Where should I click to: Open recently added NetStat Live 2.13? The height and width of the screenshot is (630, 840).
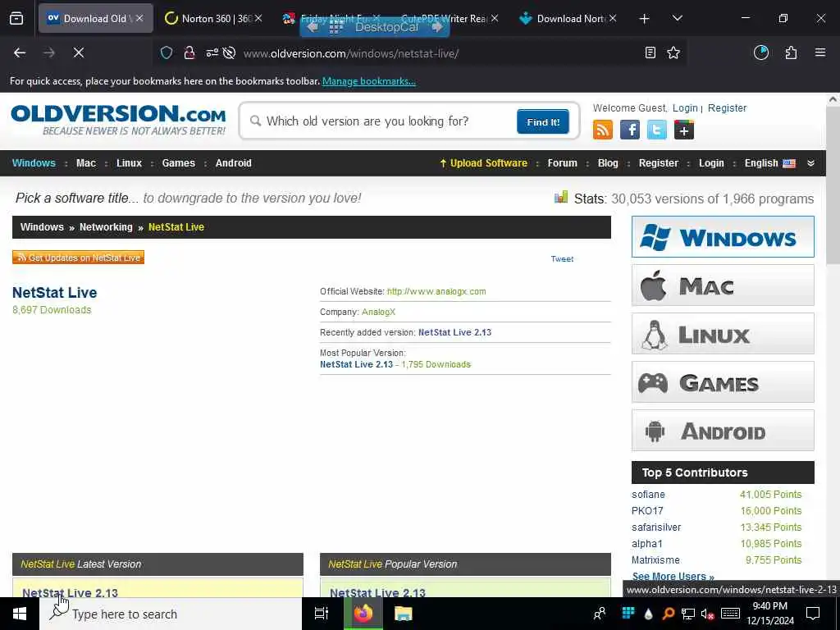pyautogui.click(x=454, y=333)
